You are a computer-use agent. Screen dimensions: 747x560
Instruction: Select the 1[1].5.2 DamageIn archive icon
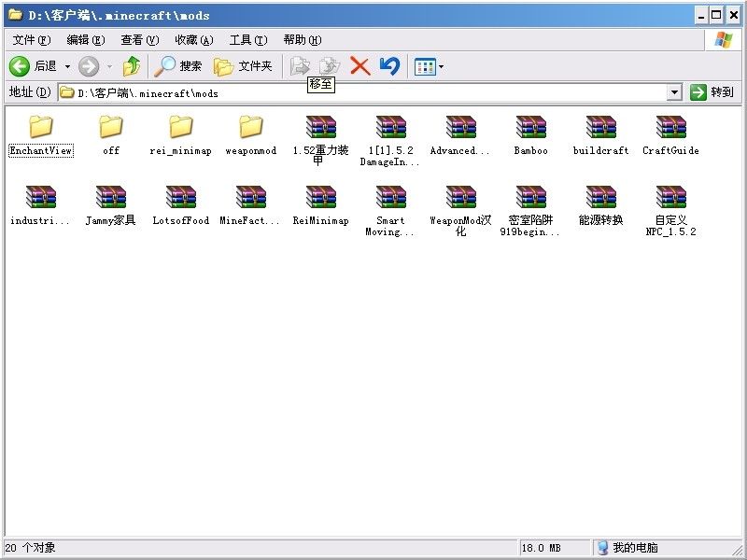[391, 127]
